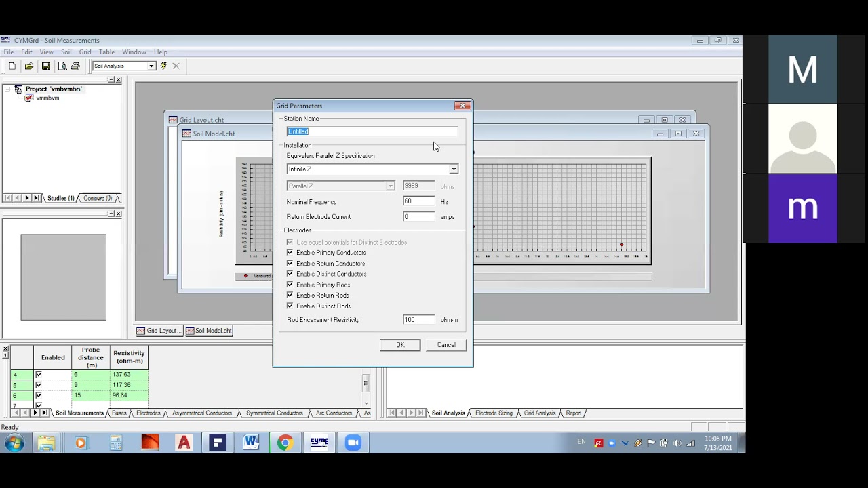Run analysis with the lightning bolt icon

point(163,66)
